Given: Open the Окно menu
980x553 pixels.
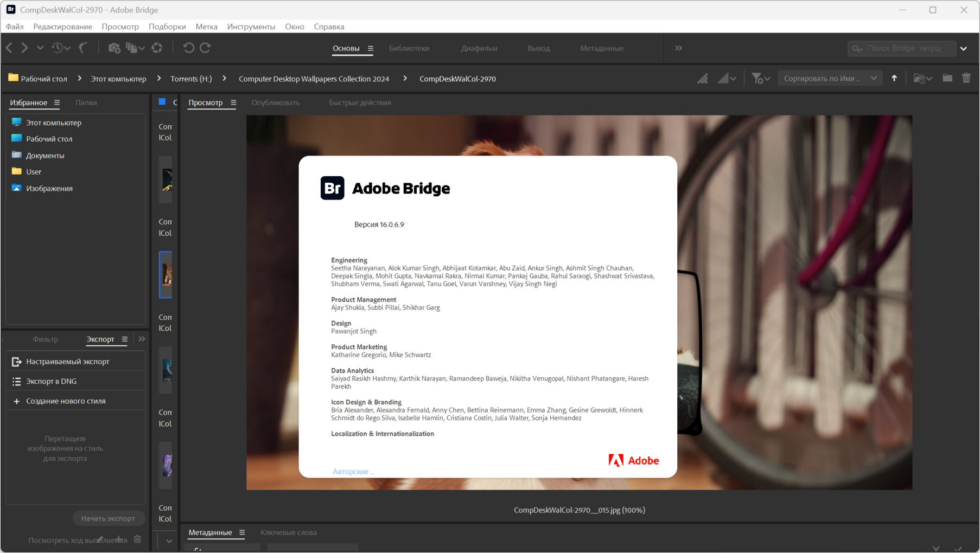Looking at the screenshot, I should pyautogui.click(x=295, y=27).
